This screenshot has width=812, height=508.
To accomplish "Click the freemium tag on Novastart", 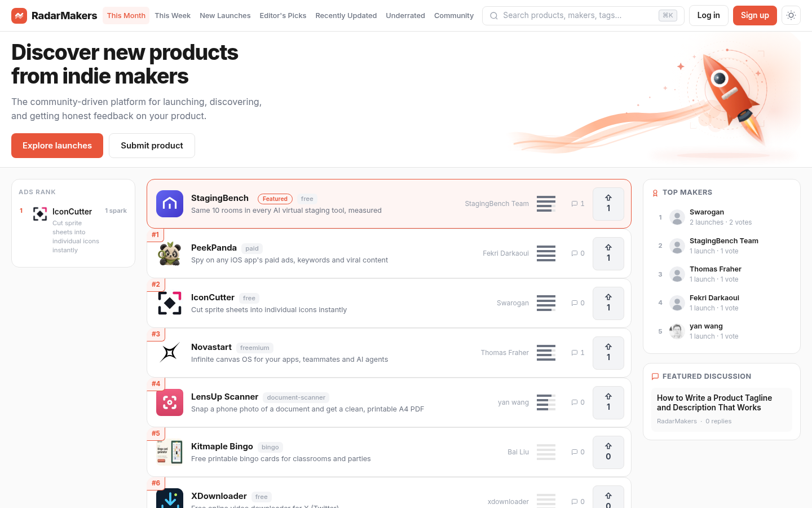I will 255,348.
